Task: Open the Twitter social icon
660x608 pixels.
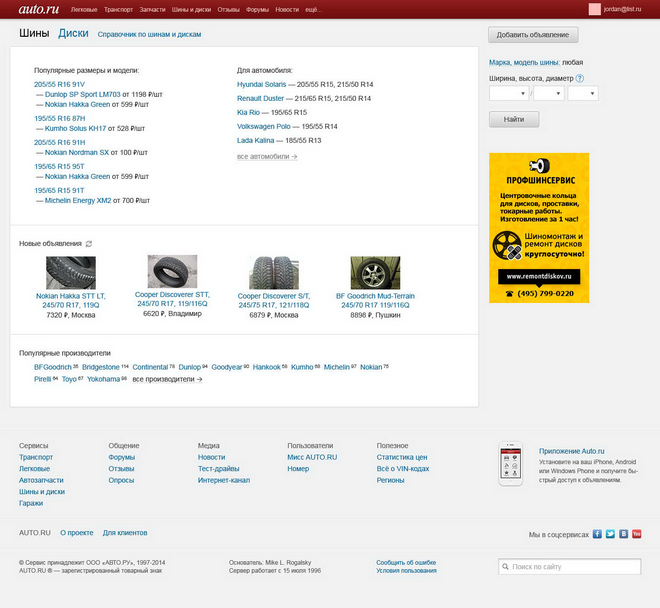Action: point(610,534)
